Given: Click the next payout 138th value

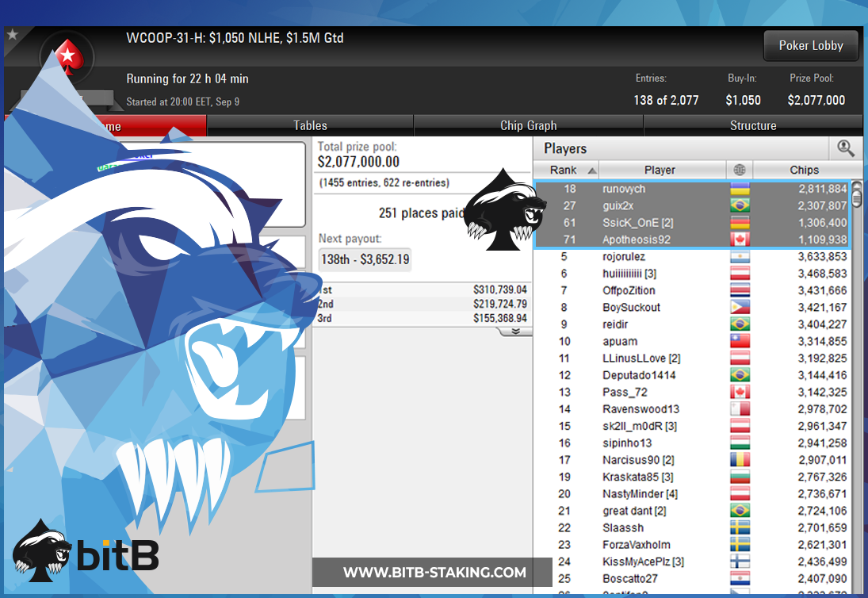Looking at the screenshot, I should coord(365,259).
